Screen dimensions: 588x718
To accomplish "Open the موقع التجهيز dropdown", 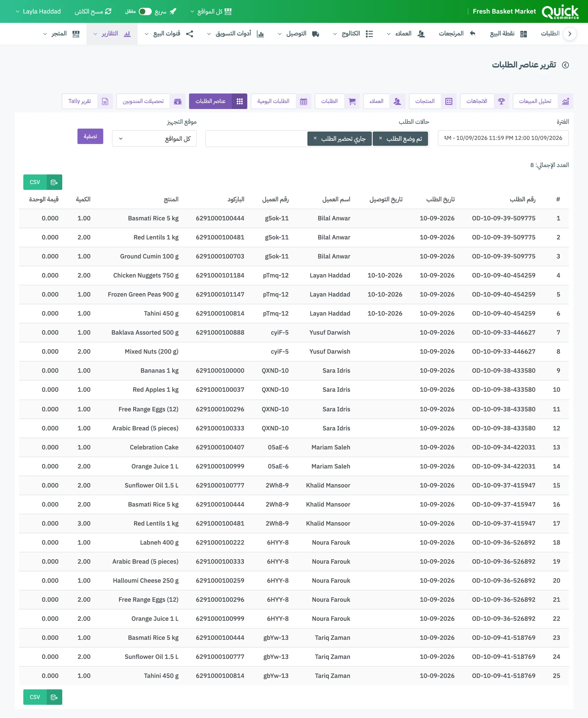I will [x=154, y=138].
